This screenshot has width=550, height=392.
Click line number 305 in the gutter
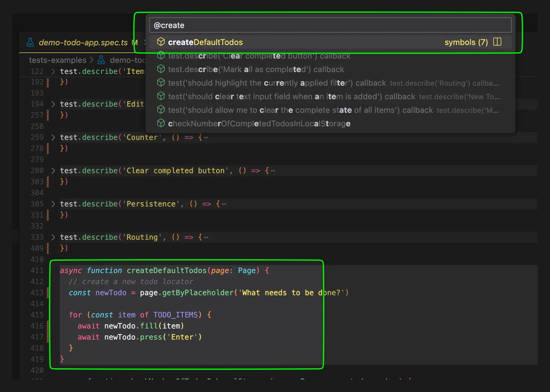click(x=37, y=204)
